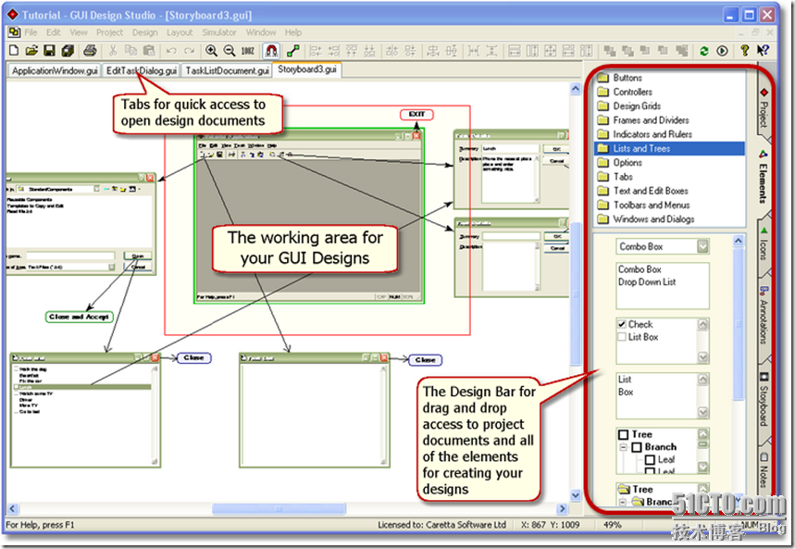This screenshot has width=795, height=549.
Task: Click the Open folder toolbar icon
Action: [x=31, y=50]
